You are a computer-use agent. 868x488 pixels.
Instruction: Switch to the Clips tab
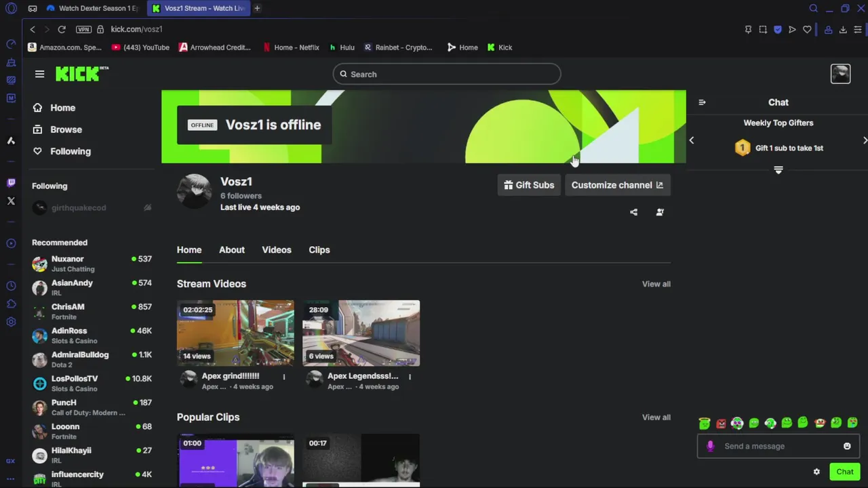(319, 250)
